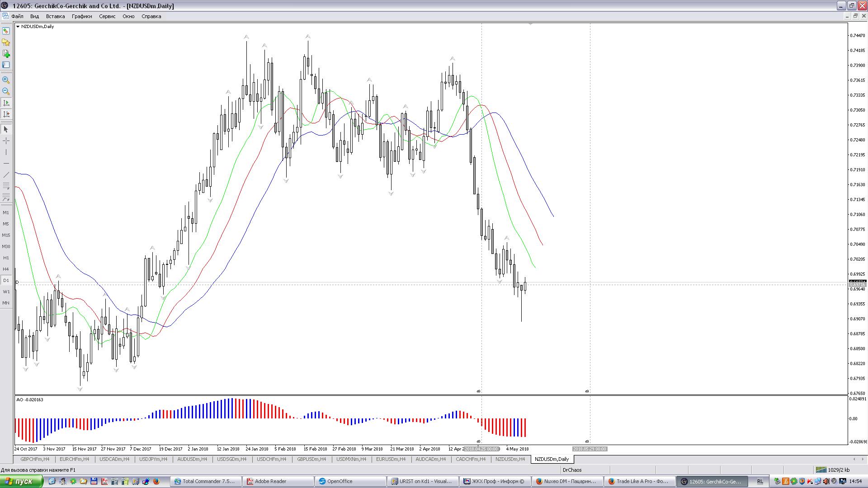Switch to Adobe Reader taskbar button
868x488 pixels.
click(278, 481)
